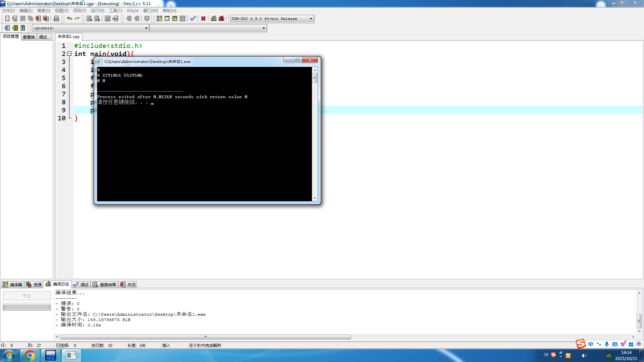Image resolution: width=644 pixels, height=362 pixels.
Task: Open the (globals) scope dropdown
Action: tap(146, 28)
